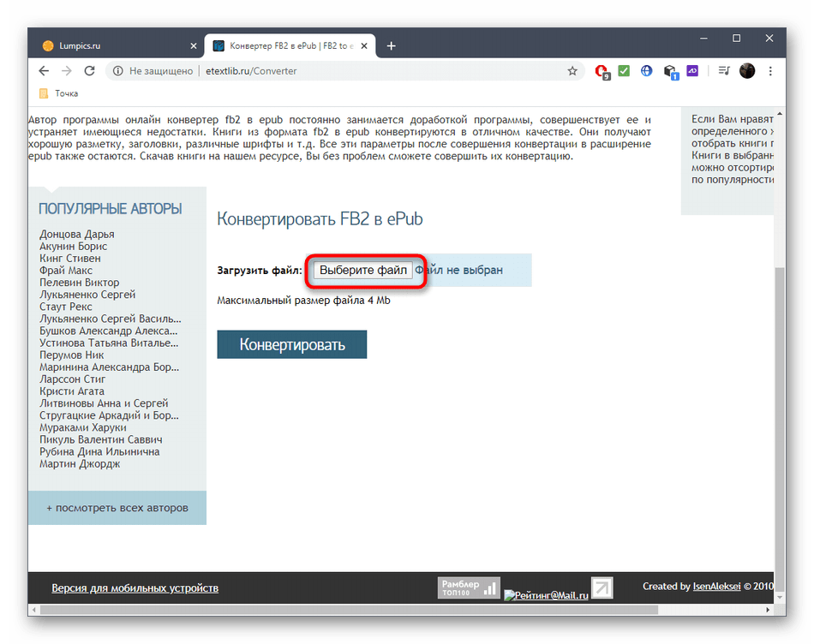The image size is (814, 644).
Task: Click the Рамблер ТОП100 counter badge
Action: (469, 587)
